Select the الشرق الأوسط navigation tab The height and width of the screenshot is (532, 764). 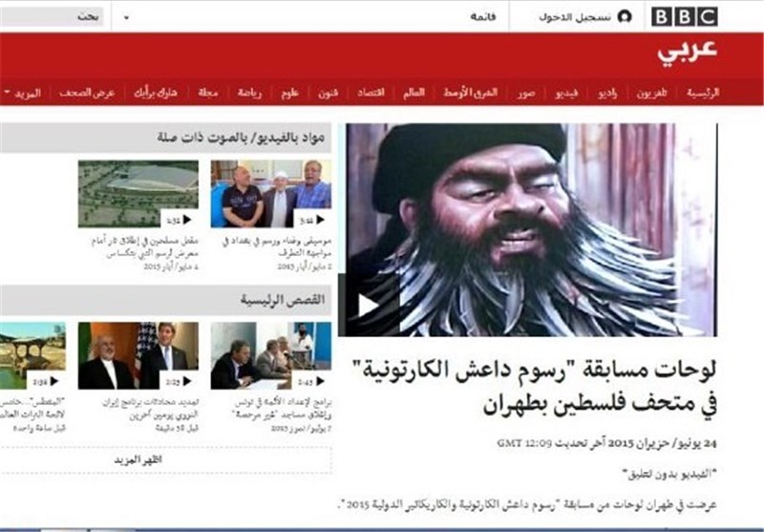point(471,93)
